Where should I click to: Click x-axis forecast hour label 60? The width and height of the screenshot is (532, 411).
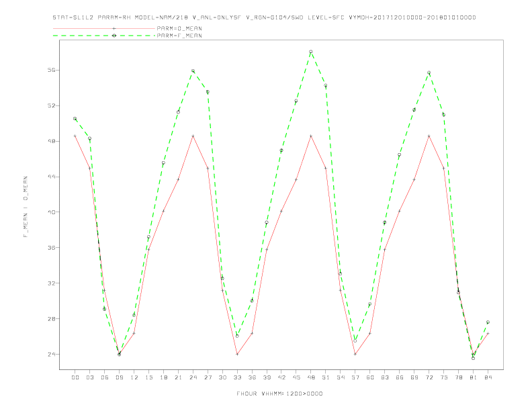[x=370, y=377]
